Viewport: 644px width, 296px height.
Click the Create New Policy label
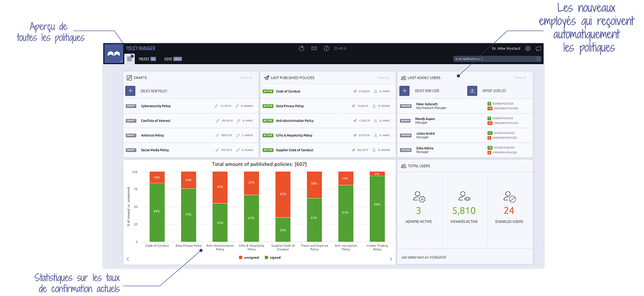click(154, 91)
